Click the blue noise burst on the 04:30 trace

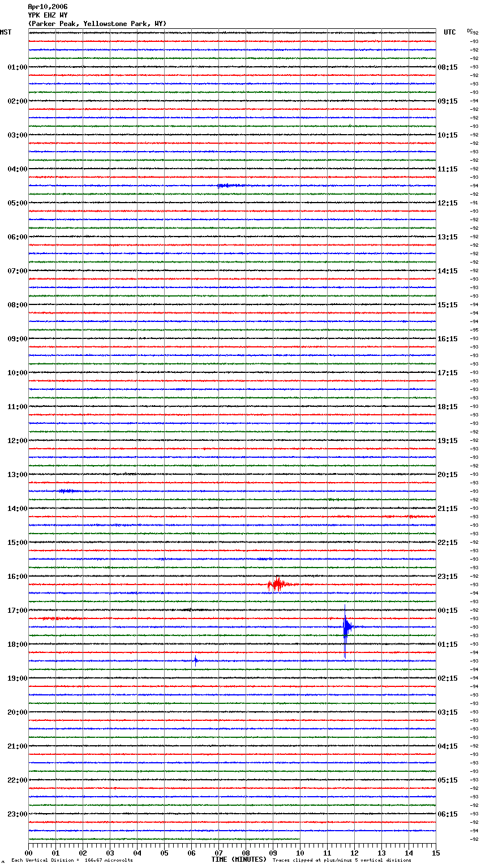coord(231,186)
